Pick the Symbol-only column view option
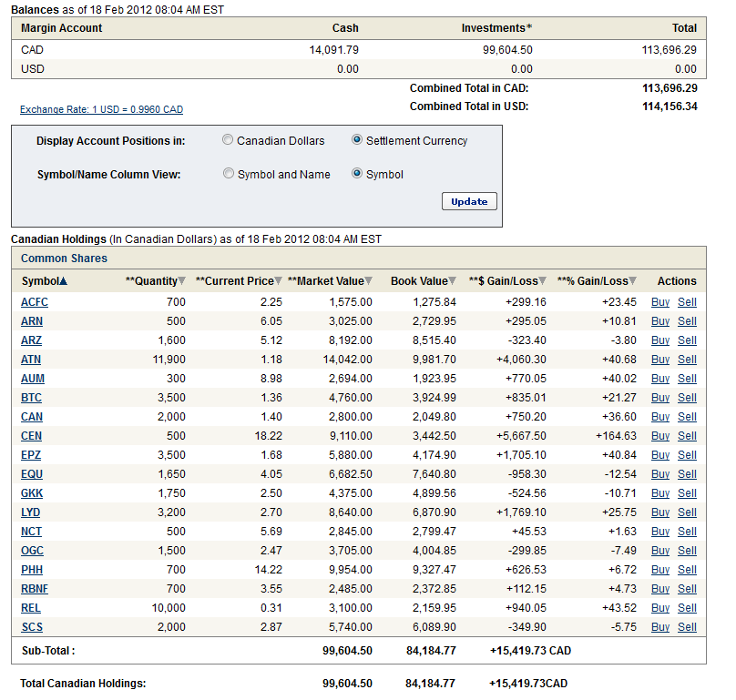Viewport: 736px width, 700px height. pyautogui.click(x=357, y=175)
